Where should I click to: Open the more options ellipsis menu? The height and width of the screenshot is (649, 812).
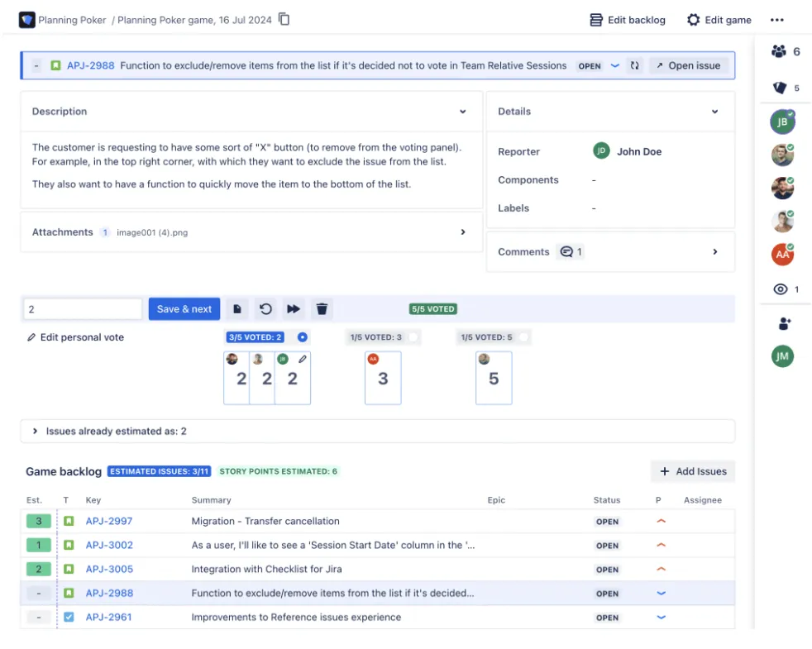776,20
